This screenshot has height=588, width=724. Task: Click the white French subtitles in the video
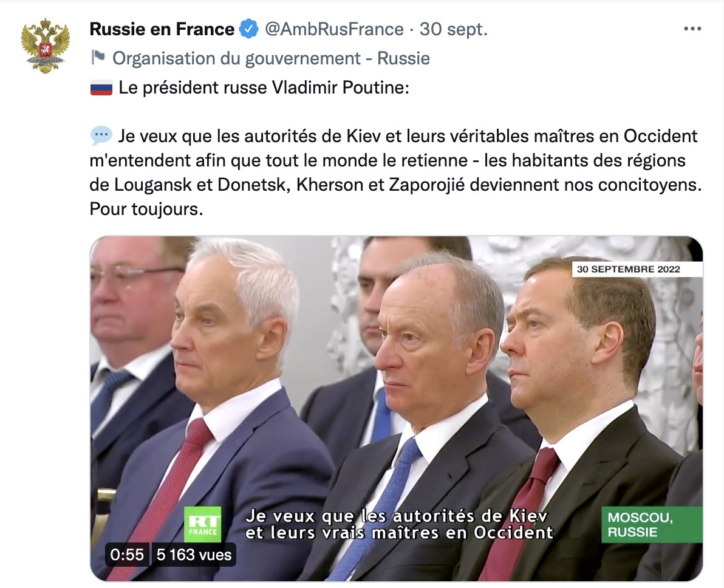click(398, 525)
